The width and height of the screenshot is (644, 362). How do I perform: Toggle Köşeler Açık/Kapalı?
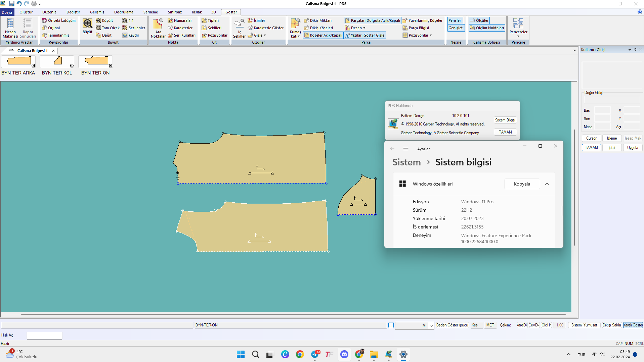(323, 35)
